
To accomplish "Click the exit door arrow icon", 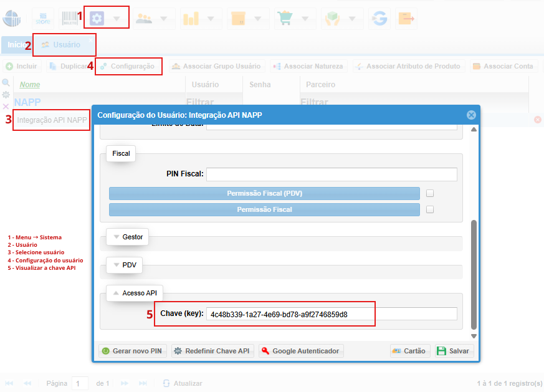I will pos(406,19).
